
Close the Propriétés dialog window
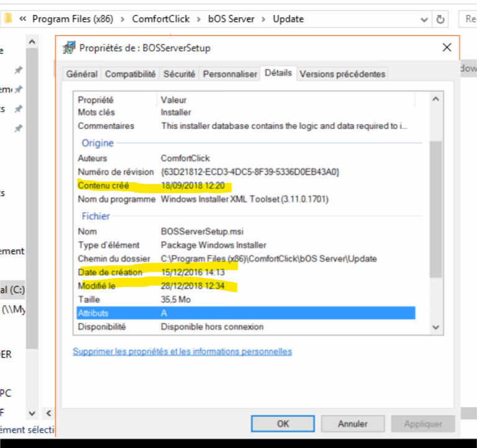[446, 48]
